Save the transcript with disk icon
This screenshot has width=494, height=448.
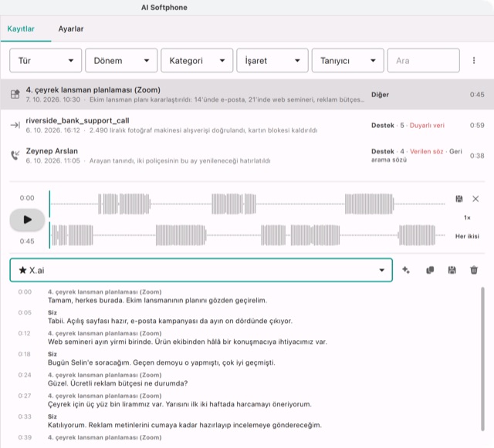[x=452, y=270]
